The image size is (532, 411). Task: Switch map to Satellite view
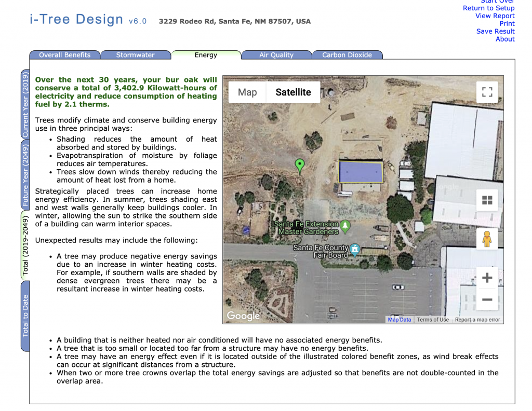point(293,92)
